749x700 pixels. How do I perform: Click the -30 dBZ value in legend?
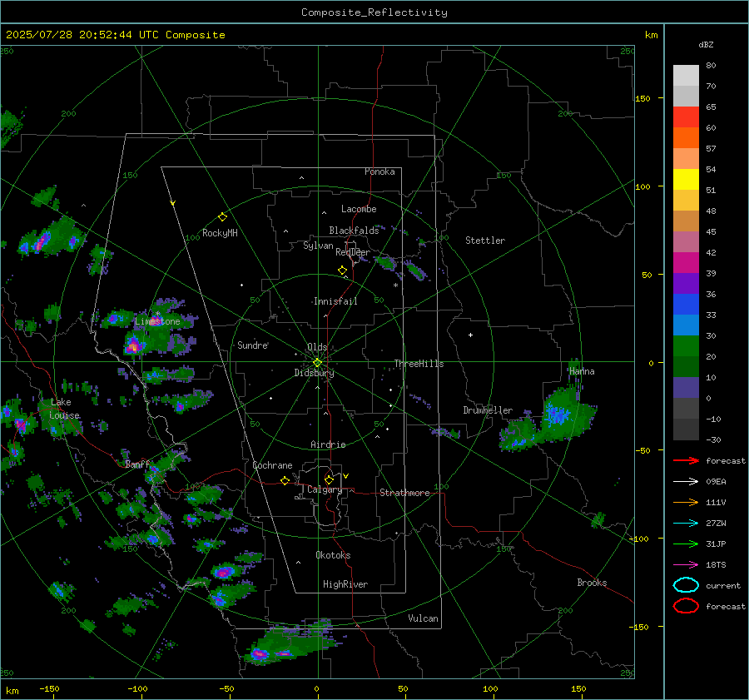[x=713, y=439]
